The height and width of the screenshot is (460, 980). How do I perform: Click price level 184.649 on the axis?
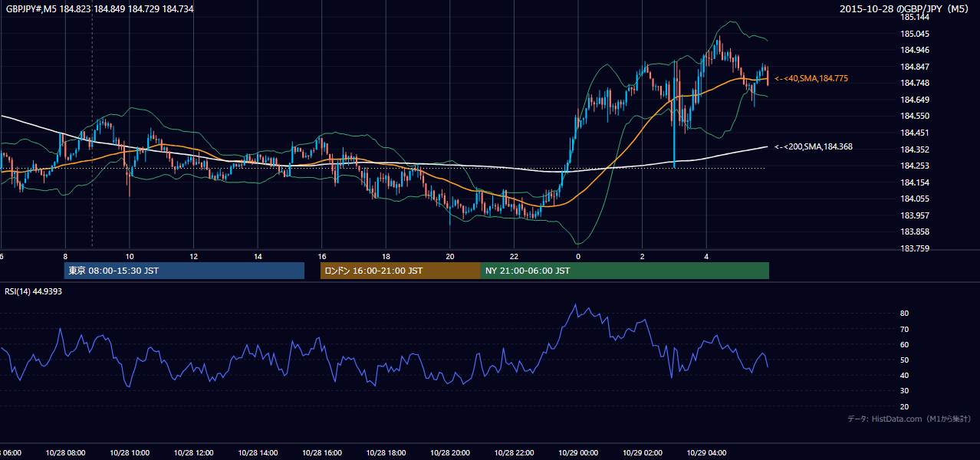click(x=915, y=100)
